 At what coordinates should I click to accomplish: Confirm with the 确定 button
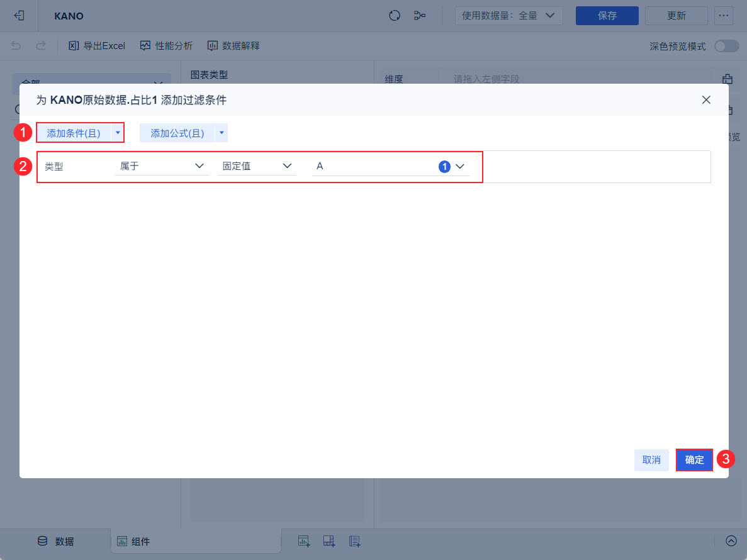pyautogui.click(x=694, y=460)
